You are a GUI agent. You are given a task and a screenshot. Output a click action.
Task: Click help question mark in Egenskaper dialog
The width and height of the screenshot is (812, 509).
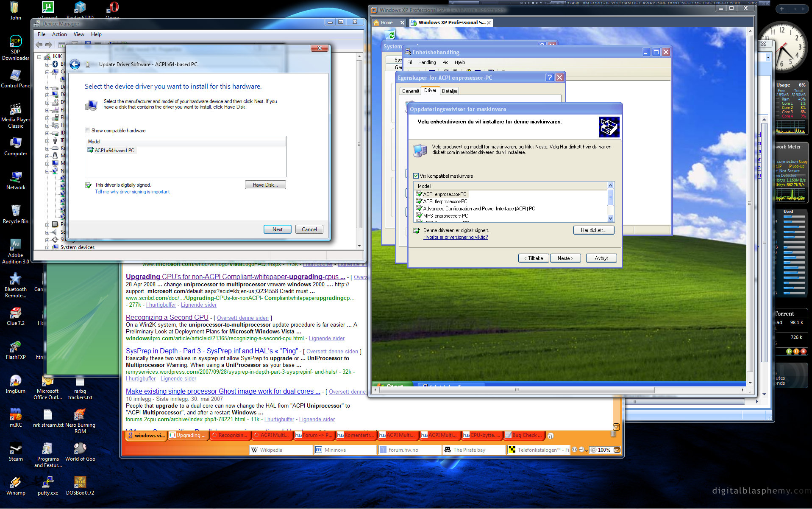[550, 77]
